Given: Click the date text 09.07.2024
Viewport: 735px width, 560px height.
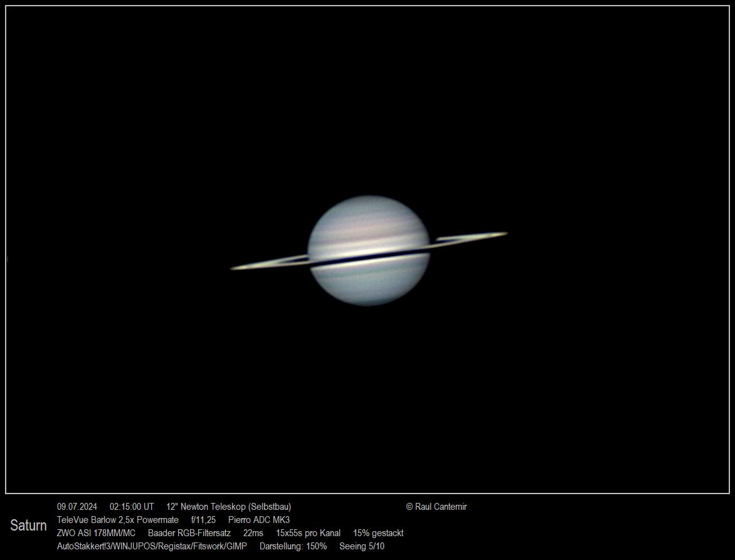Looking at the screenshot, I should click(x=77, y=507).
